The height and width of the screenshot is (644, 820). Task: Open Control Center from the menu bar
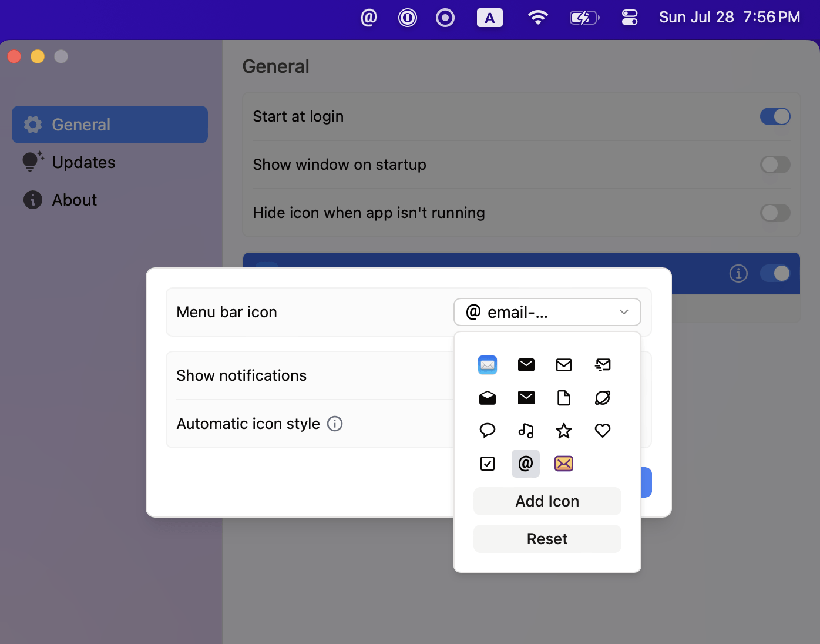[630, 18]
